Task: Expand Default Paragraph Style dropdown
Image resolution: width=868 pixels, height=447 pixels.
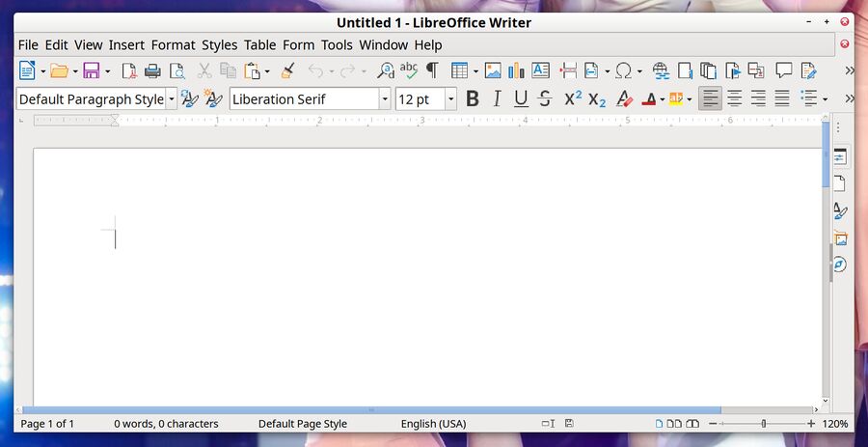Action: 171,99
